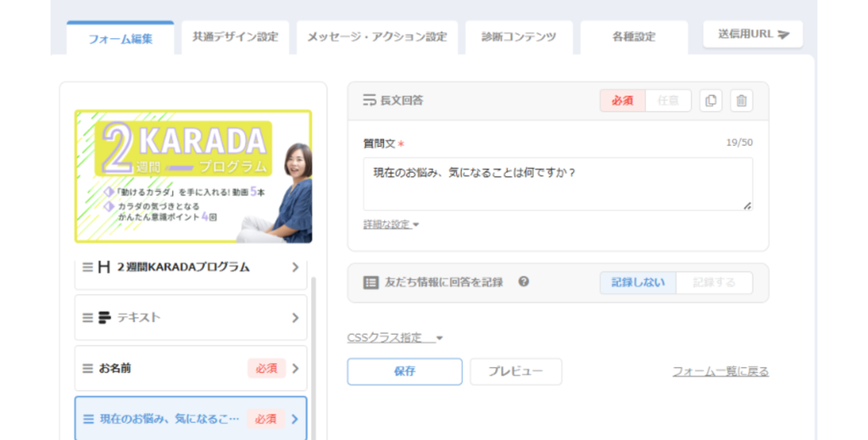Screen dimensions: 868x440
Task: Open the テキスト item via its chevron
Action: (x=295, y=318)
